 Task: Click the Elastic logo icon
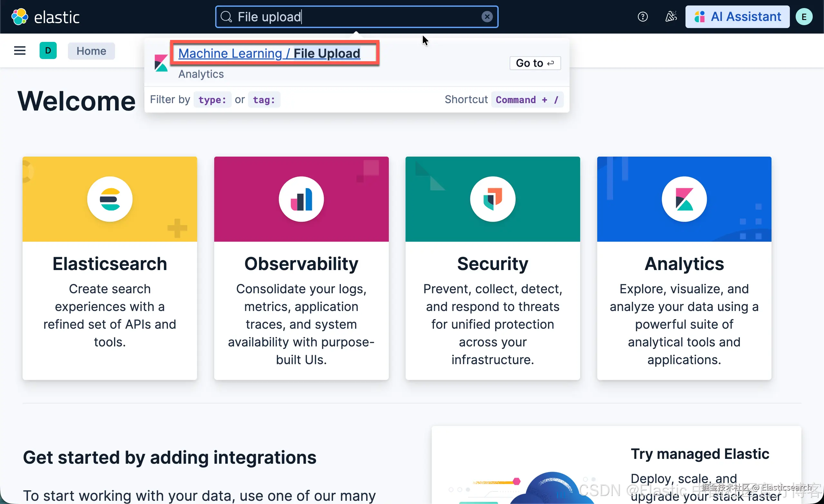[x=19, y=17]
